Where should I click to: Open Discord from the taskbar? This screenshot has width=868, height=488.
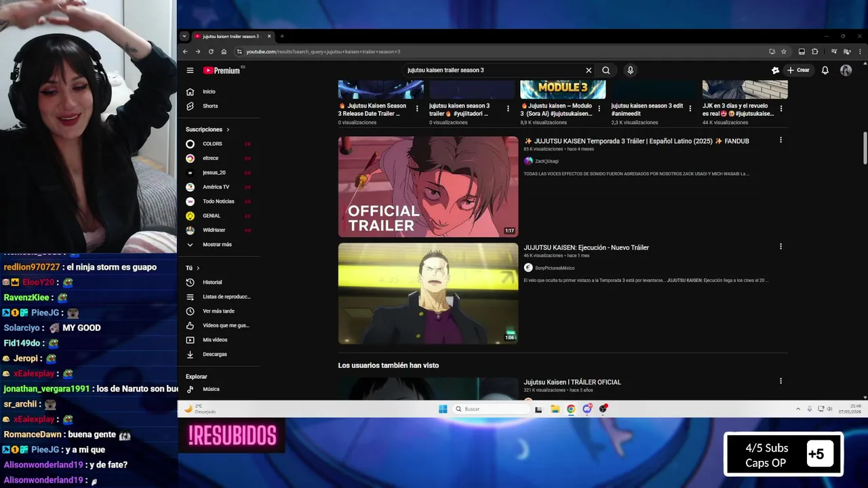point(587,409)
